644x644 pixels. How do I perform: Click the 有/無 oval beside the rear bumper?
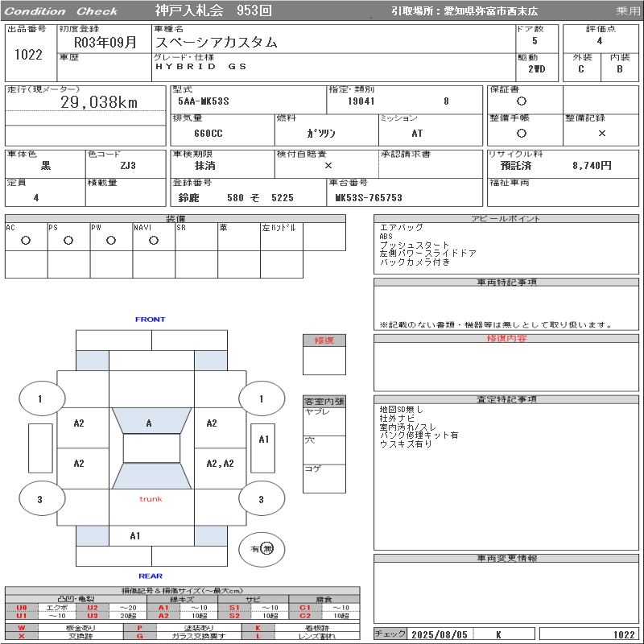tap(262, 549)
